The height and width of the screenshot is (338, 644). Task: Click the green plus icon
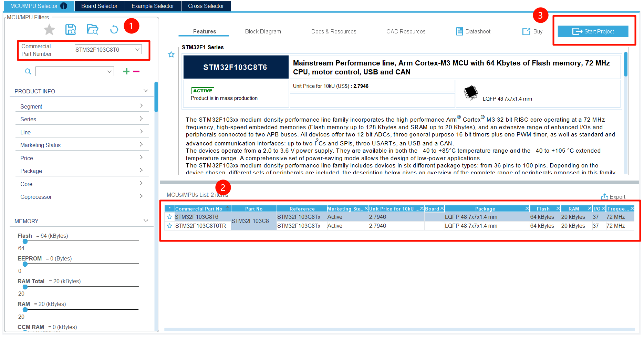click(x=126, y=71)
